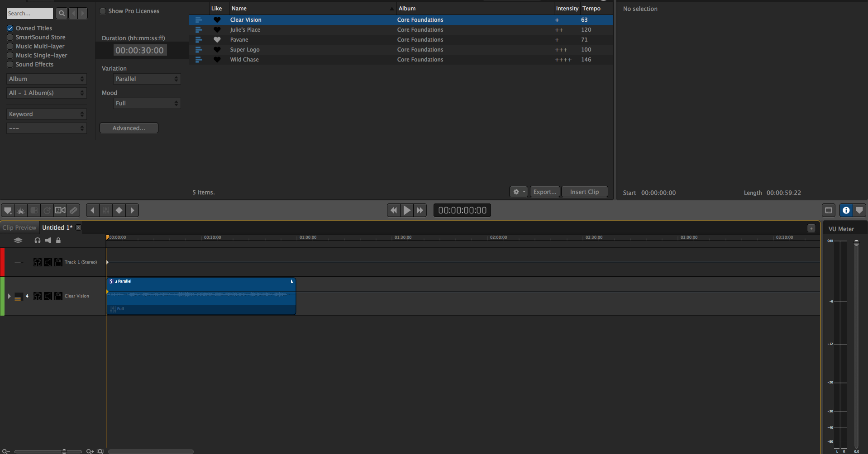
Task: Open the gear settings menu near Export
Action: tap(519, 192)
